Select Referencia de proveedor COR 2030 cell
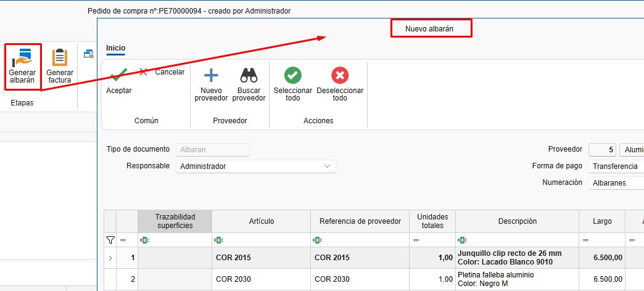 pos(360,279)
